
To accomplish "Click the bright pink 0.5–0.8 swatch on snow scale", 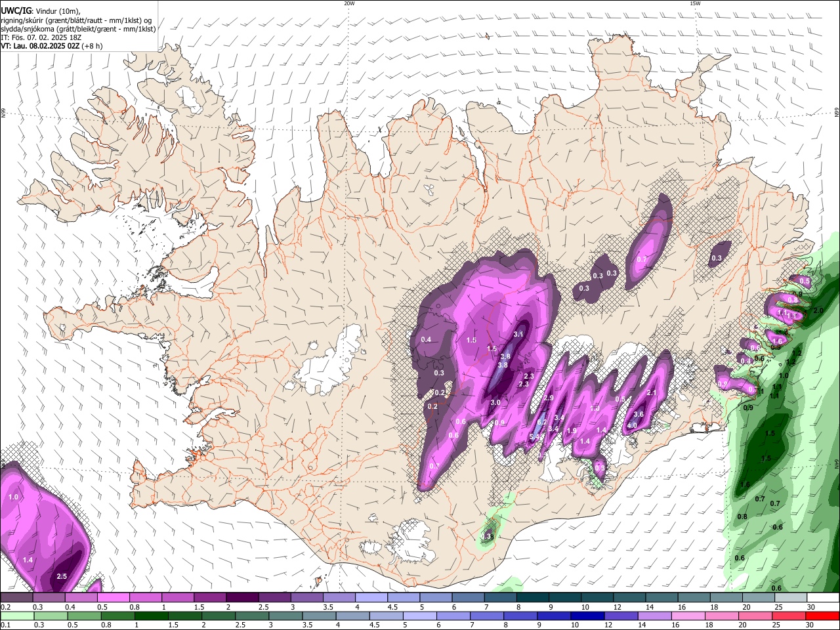I will pyautogui.click(x=114, y=597).
